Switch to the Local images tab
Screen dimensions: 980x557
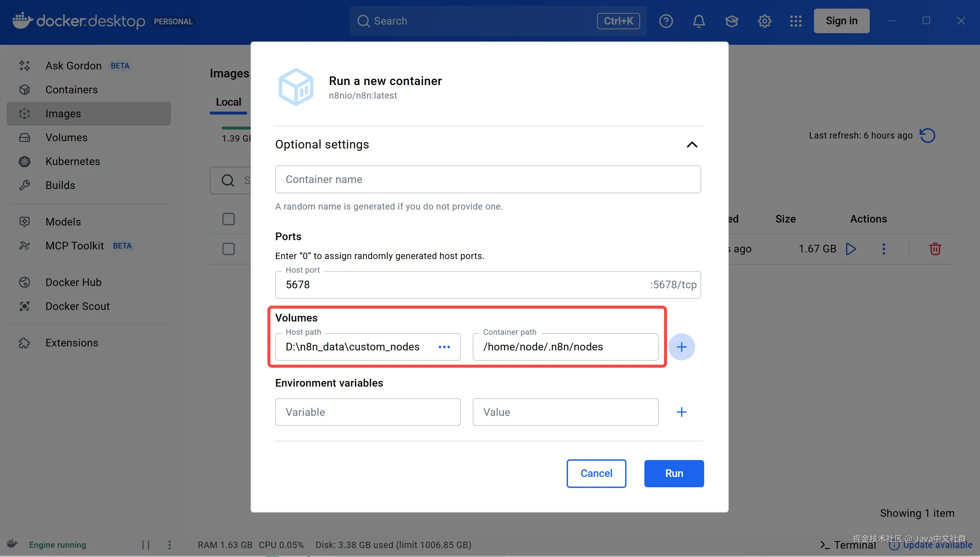click(x=228, y=102)
